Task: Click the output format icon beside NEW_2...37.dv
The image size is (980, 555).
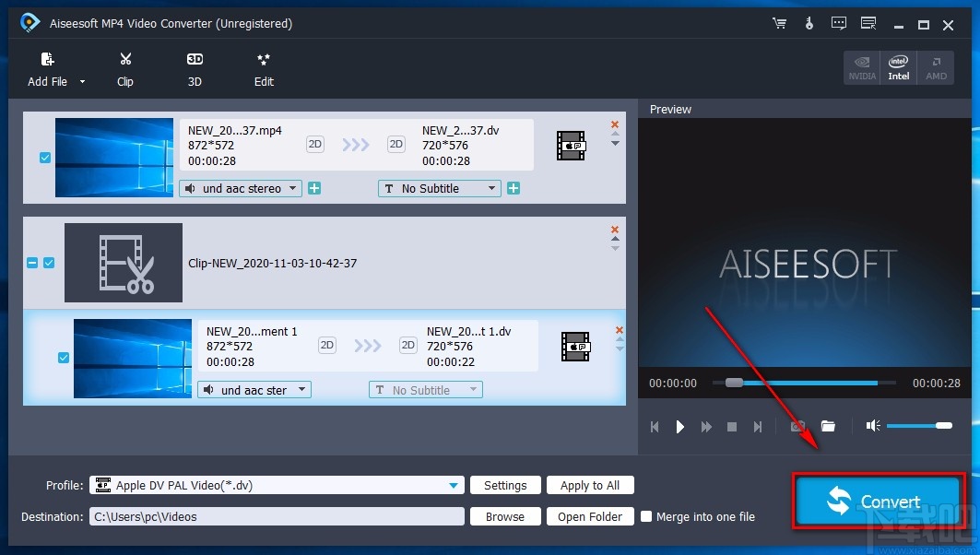Action: tap(571, 145)
